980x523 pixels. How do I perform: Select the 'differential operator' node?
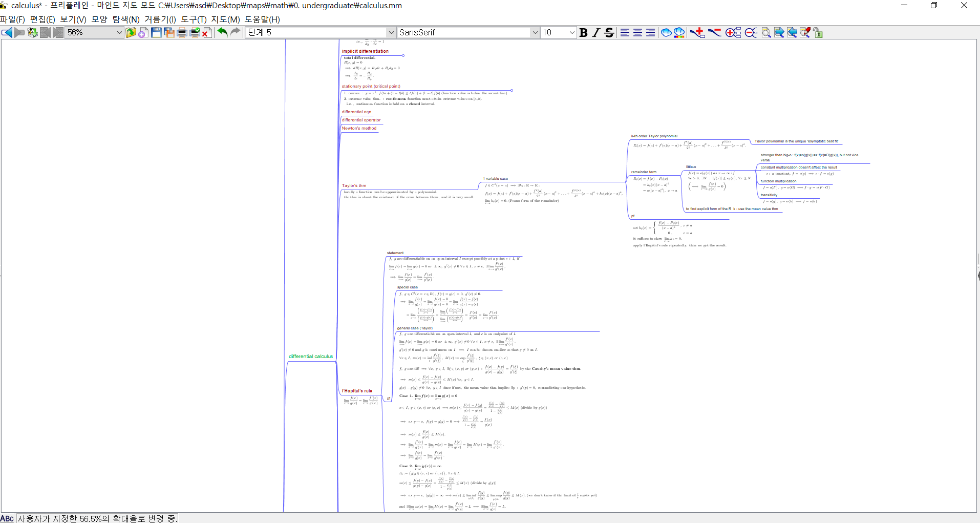tap(361, 120)
